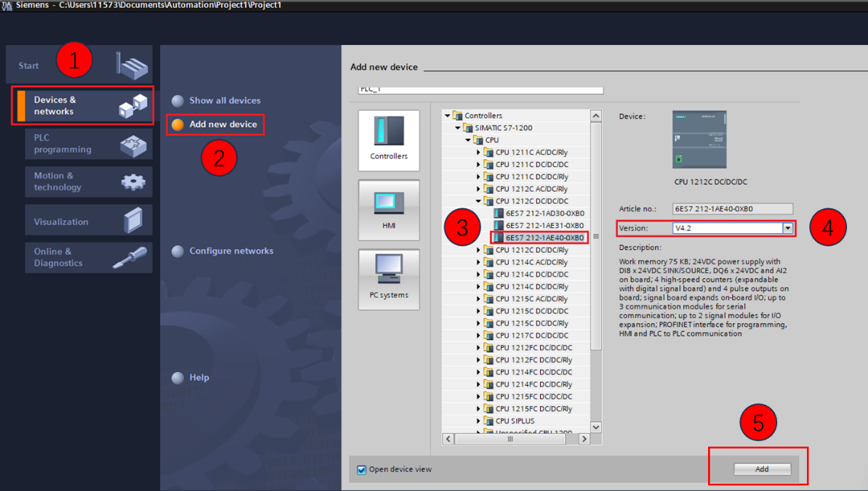
Task: Choose the PC systems device category
Action: 389,279
